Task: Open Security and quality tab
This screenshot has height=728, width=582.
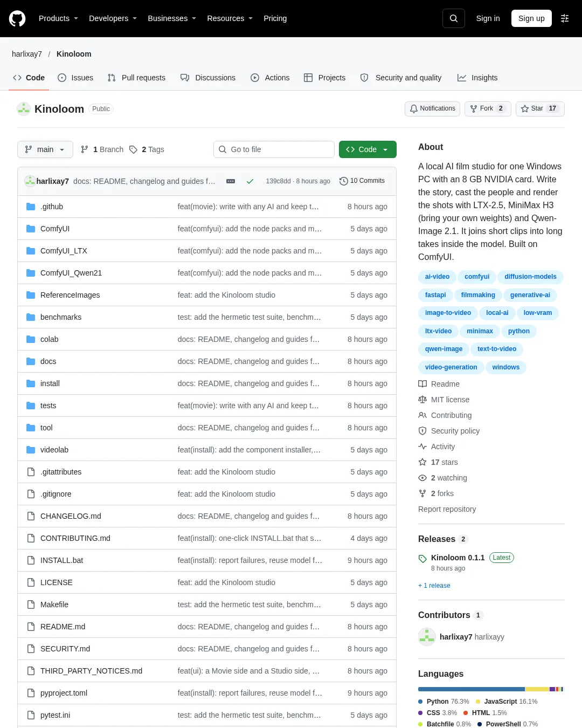Action: coord(401,78)
